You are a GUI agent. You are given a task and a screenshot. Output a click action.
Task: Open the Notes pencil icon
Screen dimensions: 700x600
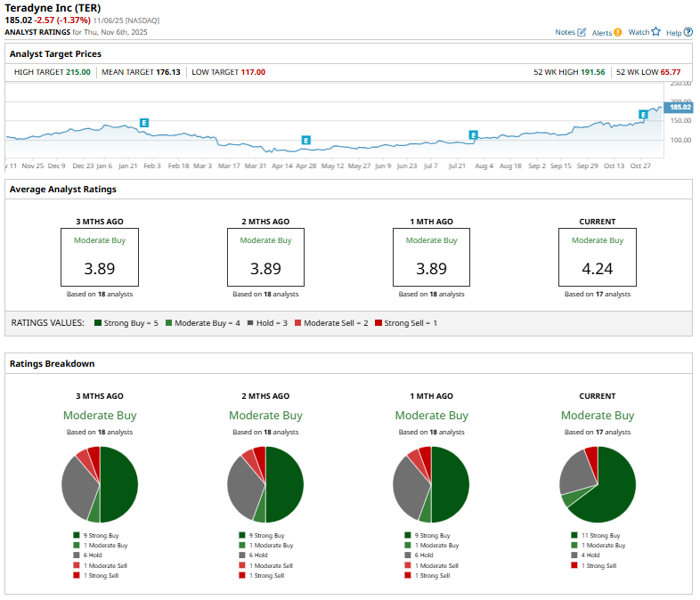582,32
